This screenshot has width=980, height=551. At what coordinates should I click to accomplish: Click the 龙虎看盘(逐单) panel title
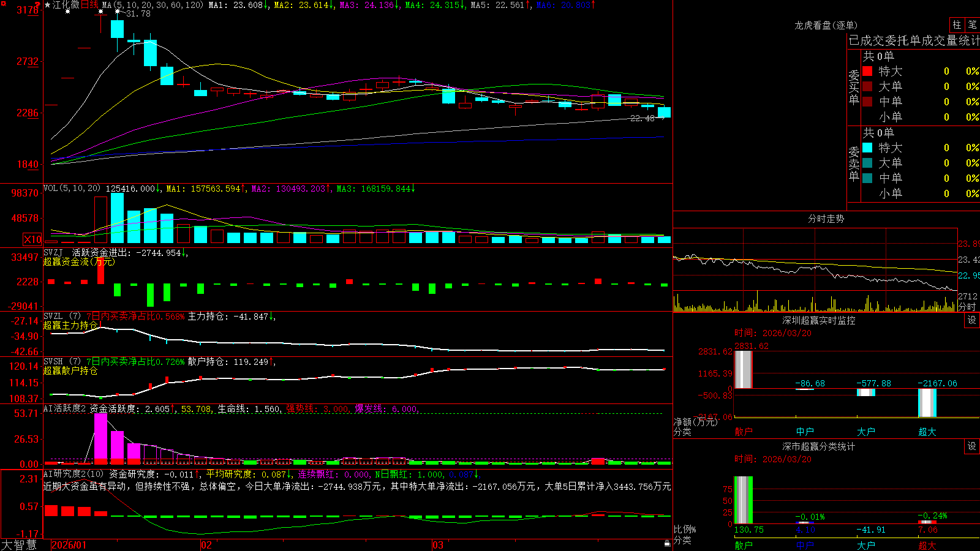826,25
